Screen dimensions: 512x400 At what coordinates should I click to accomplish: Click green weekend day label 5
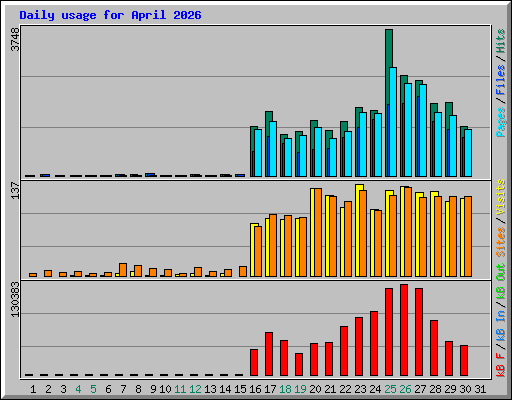[x=93, y=389]
